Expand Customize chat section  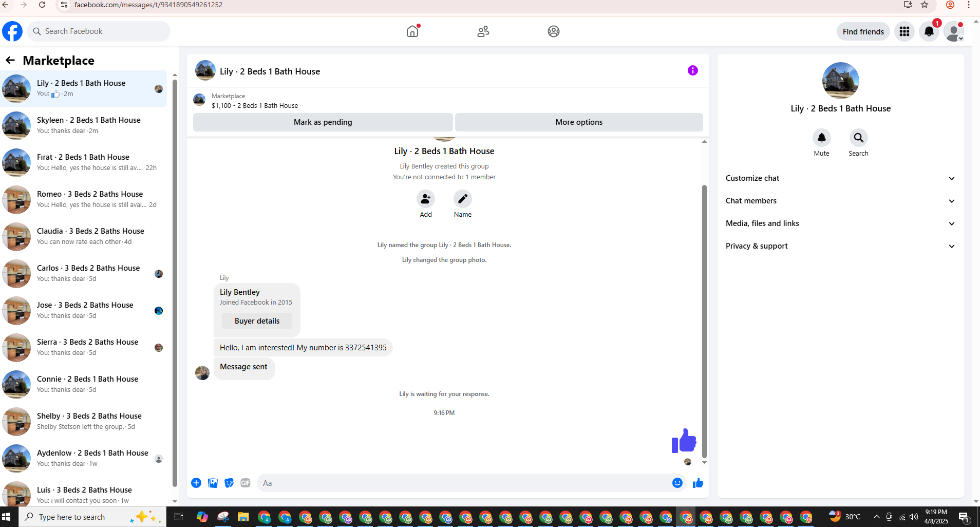click(x=840, y=178)
